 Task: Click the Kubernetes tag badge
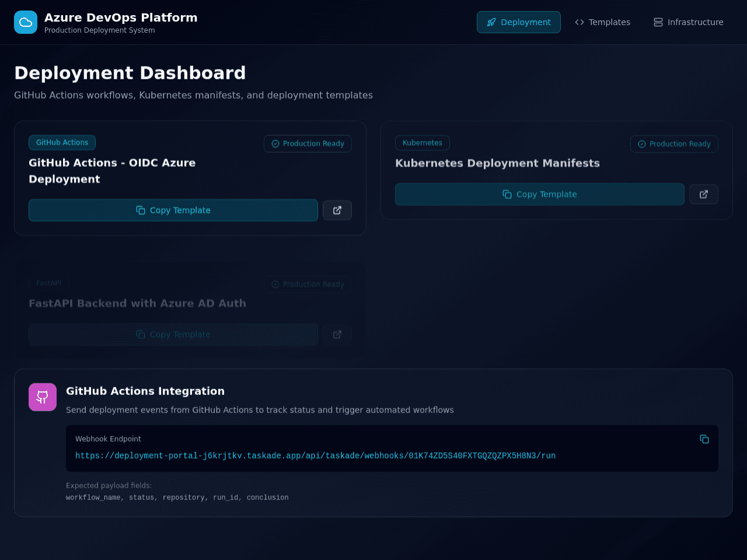pyautogui.click(x=423, y=143)
